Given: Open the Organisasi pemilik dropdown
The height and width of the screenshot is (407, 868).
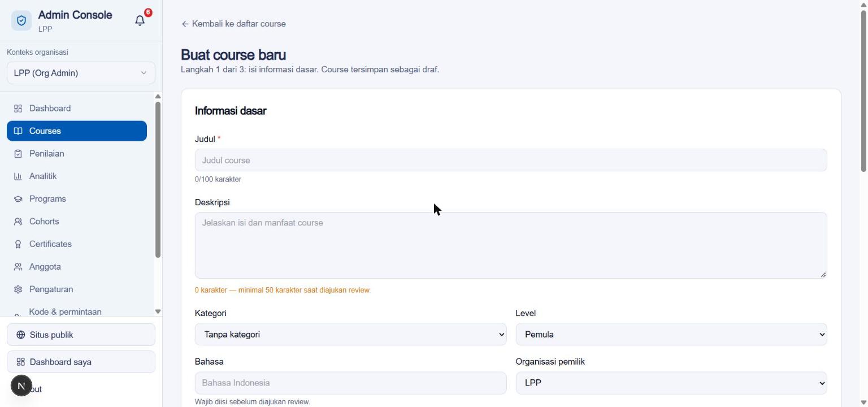Looking at the screenshot, I should coord(671,383).
